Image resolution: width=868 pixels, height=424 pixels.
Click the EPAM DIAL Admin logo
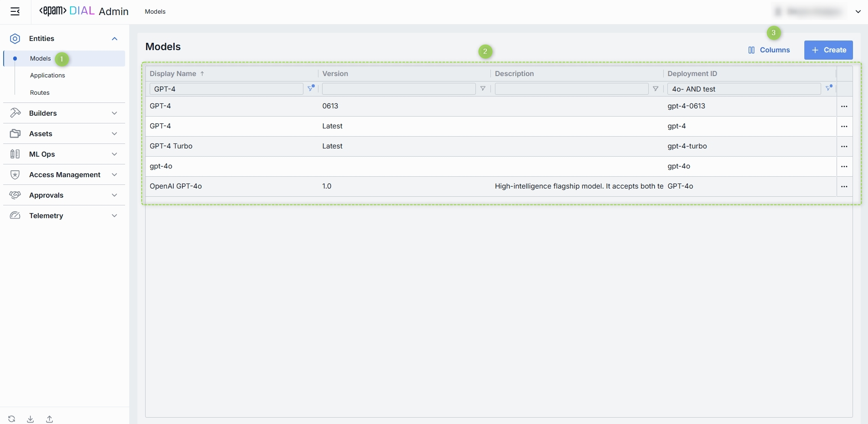pos(84,11)
